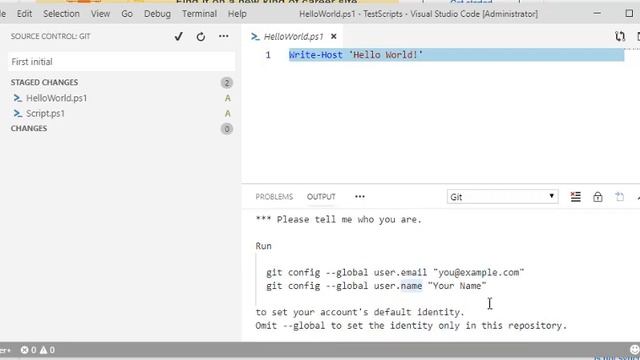Click the 'Omit --global' output line
The height and width of the screenshot is (360, 640).
411,326
